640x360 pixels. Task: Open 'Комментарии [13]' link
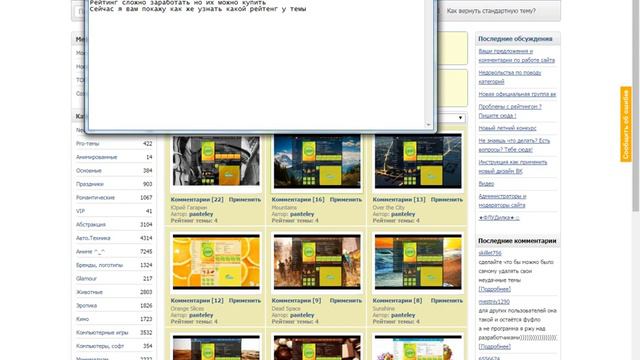pos(399,200)
